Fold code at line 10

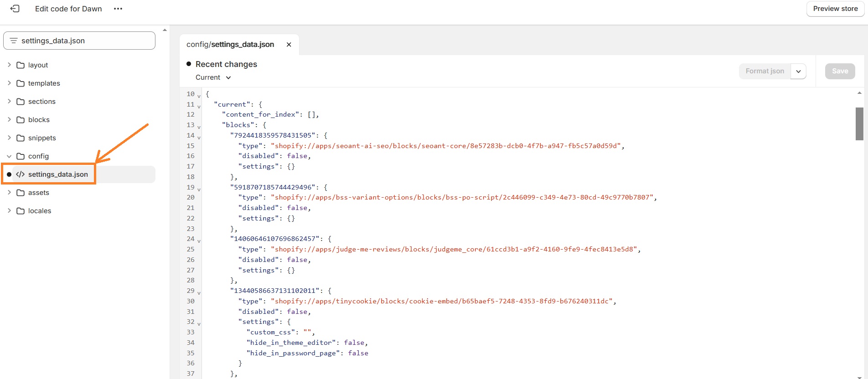(x=199, y=96)
